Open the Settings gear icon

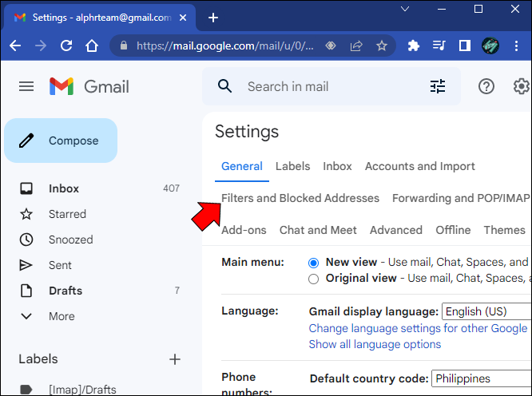tap(521, 86)
